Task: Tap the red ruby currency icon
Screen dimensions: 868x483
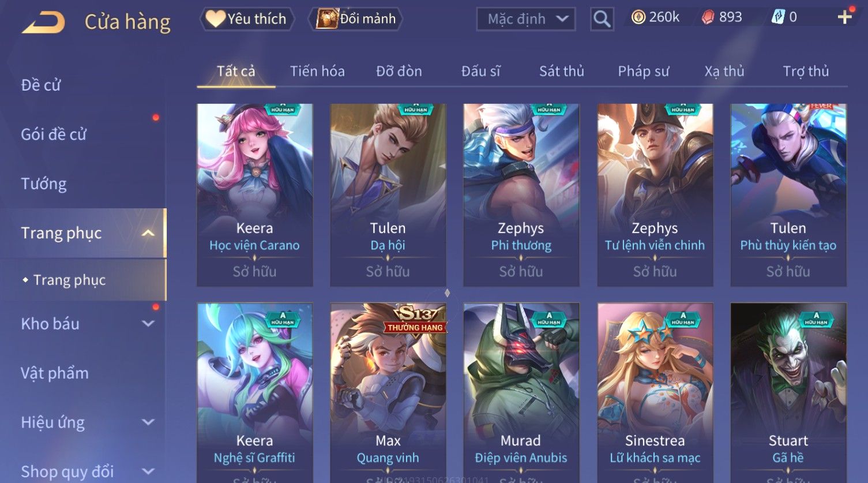Action: click(x=708, y=17)
